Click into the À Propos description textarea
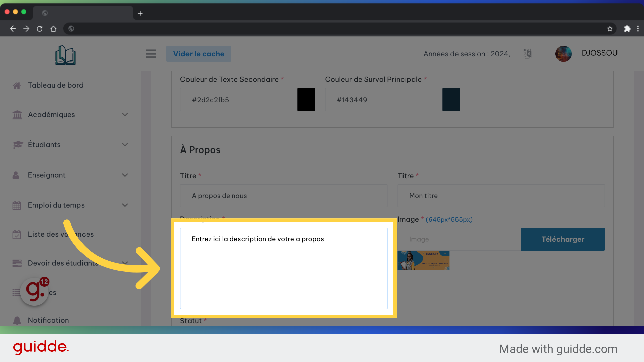The image size is (644, 362). [x=284, y=268]
